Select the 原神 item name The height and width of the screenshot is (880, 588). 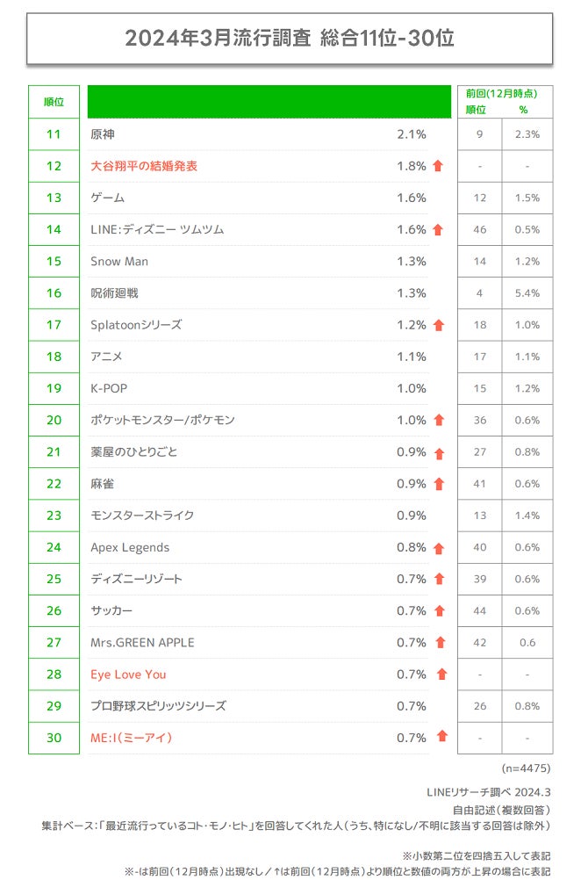(x=103, y=134)
